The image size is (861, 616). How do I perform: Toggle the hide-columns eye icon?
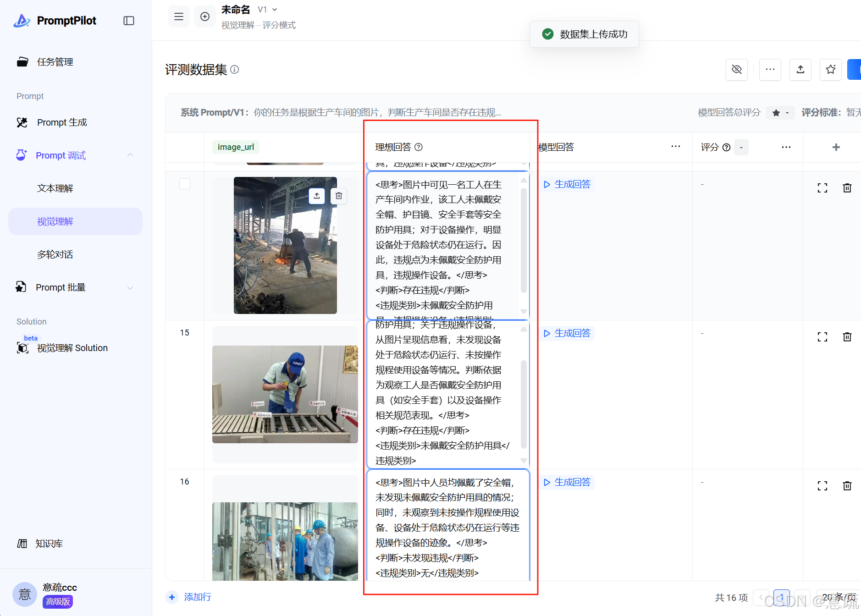pyautogui.click(x=737, y=69)
